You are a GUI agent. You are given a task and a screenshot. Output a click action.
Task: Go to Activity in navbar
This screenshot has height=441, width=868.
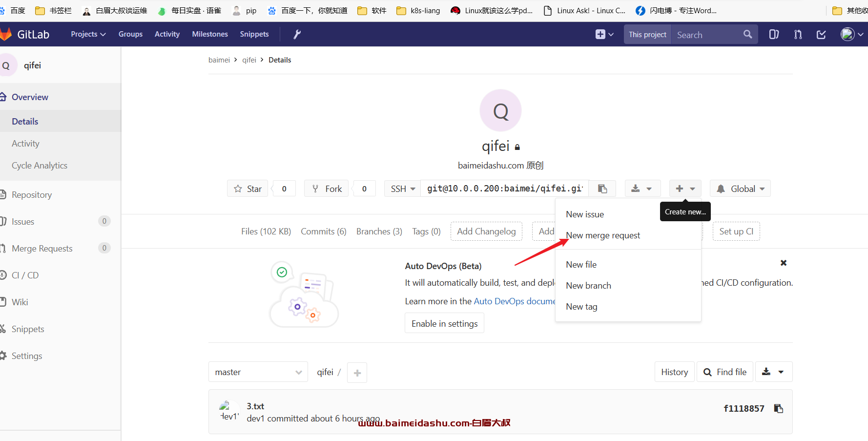(x=167, y=34)
